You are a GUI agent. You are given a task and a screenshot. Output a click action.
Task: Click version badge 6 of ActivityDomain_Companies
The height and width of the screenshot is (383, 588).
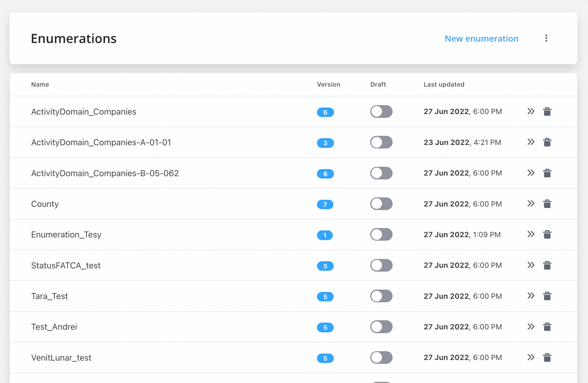325,112
